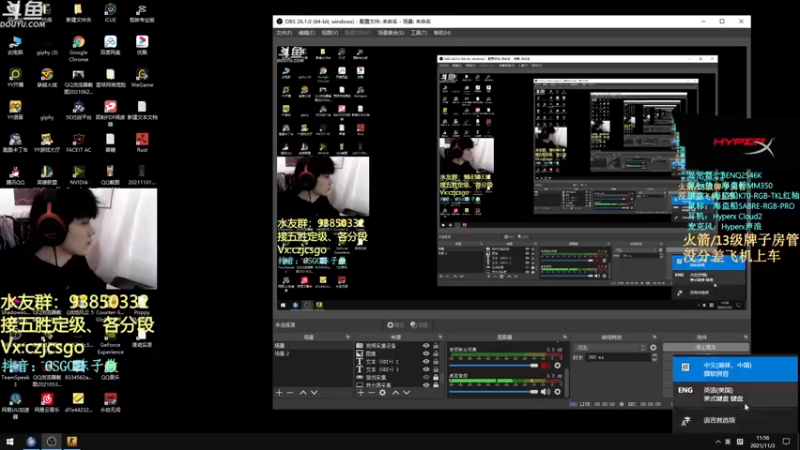The image size is (800, 450).
Task: Open the FACEIT AC desktop shortcut
Action: point(79,143)
